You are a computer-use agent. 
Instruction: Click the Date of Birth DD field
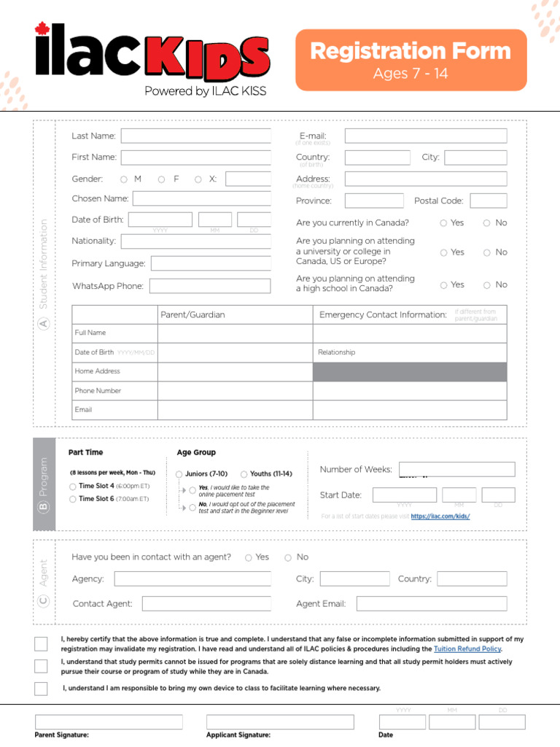[x=254, y=220]
